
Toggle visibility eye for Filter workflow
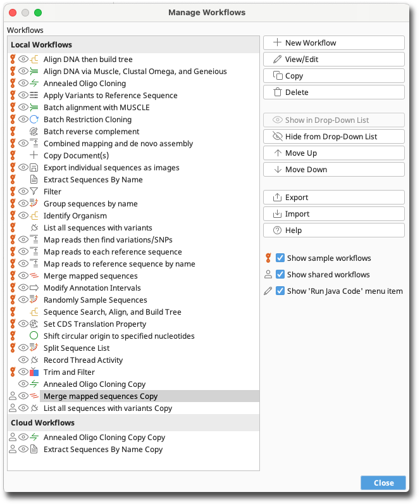[23, 192]
